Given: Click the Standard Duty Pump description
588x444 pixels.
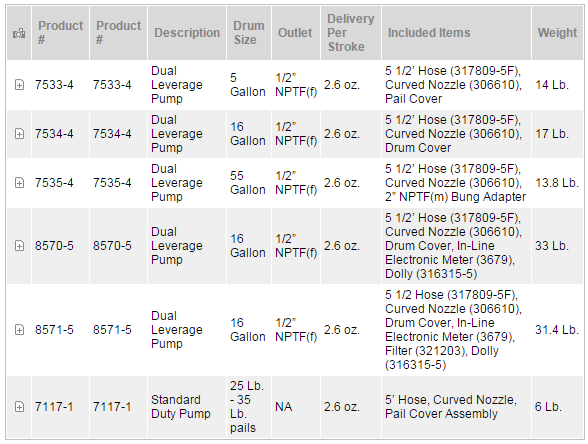Looking at the screenshot, I should (181, 406).
